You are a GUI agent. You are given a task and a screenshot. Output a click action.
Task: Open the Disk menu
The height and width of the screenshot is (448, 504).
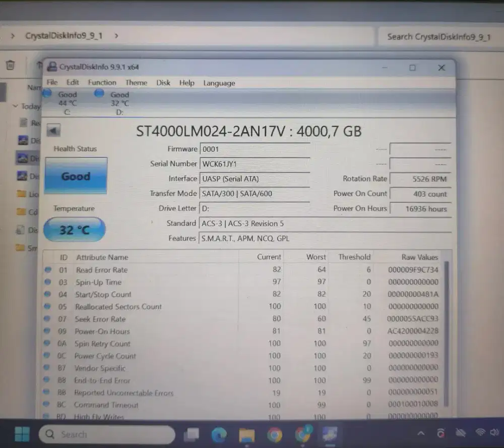(163, 83)
